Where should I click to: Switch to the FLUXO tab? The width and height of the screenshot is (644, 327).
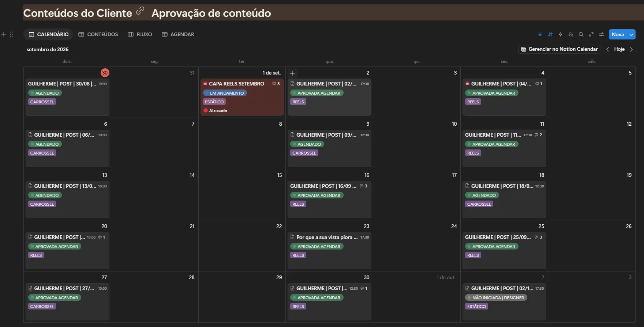[140, 34]
